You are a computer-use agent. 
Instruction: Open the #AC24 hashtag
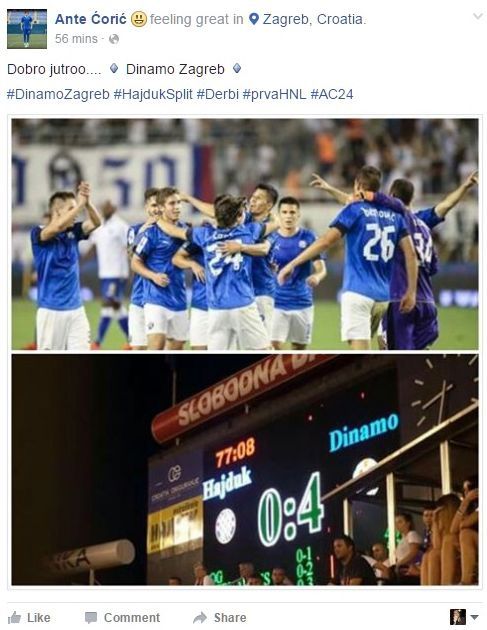332,94
